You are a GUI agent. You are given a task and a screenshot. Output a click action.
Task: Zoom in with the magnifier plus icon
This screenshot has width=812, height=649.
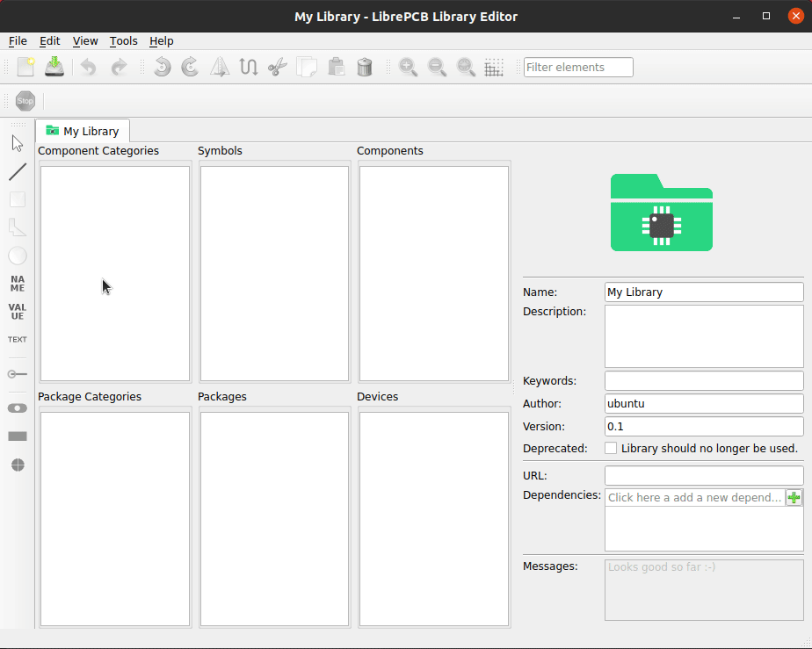pos(408,68)
